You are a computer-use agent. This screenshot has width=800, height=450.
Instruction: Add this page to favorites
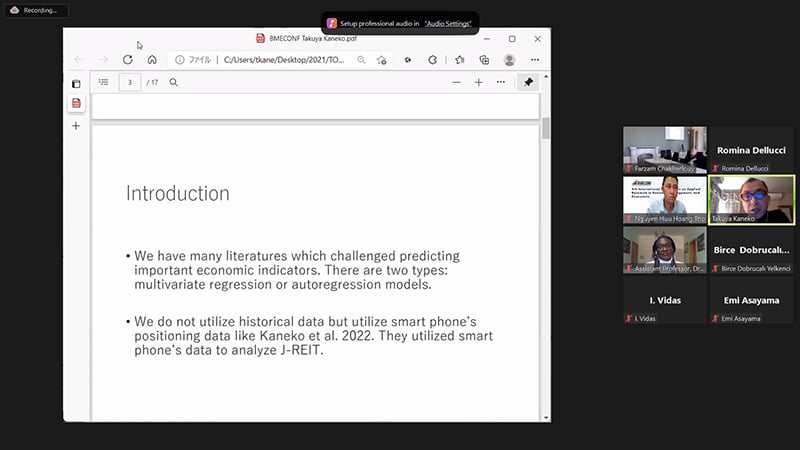(381, 60)
